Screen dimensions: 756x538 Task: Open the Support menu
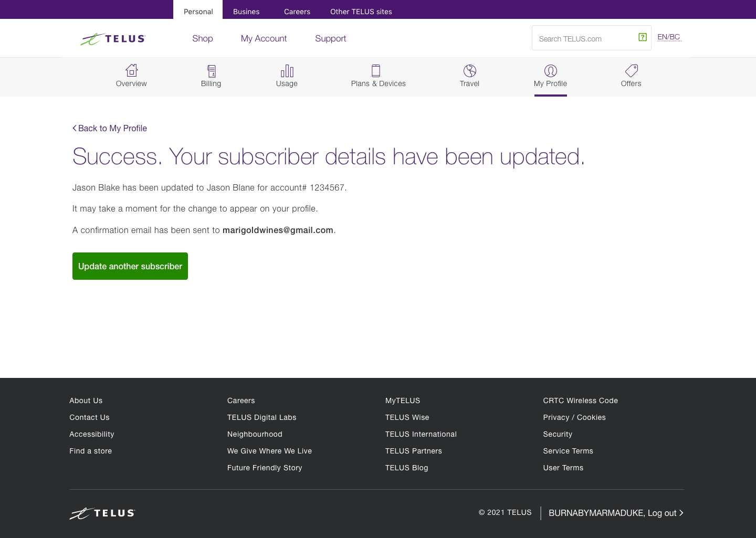coord(331,38)
